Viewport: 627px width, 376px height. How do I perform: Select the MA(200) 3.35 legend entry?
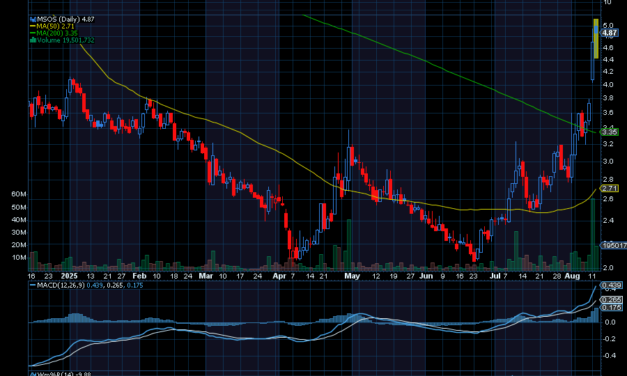coord(57,33)
